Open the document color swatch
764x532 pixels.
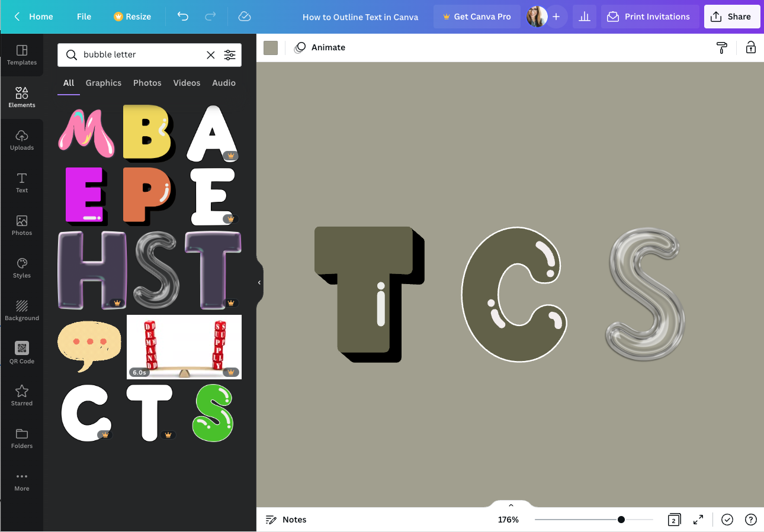point(270,47)
